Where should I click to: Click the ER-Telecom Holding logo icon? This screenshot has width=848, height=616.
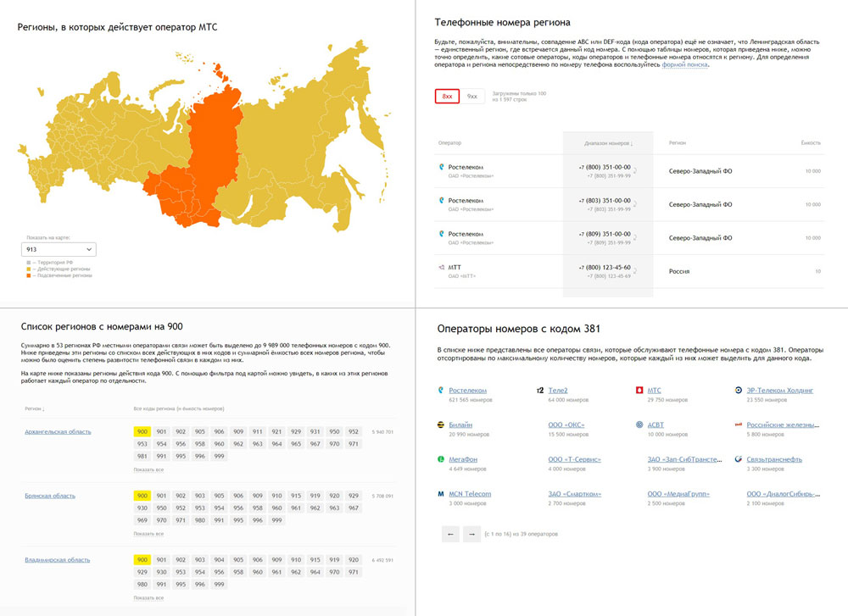pyautogui.click(x=739, y=391)
